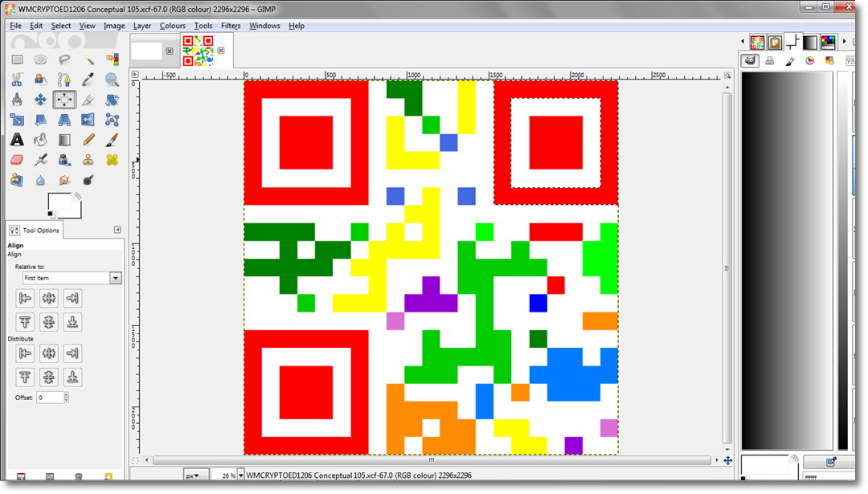Align top edge of target

(x=25, y=322)
